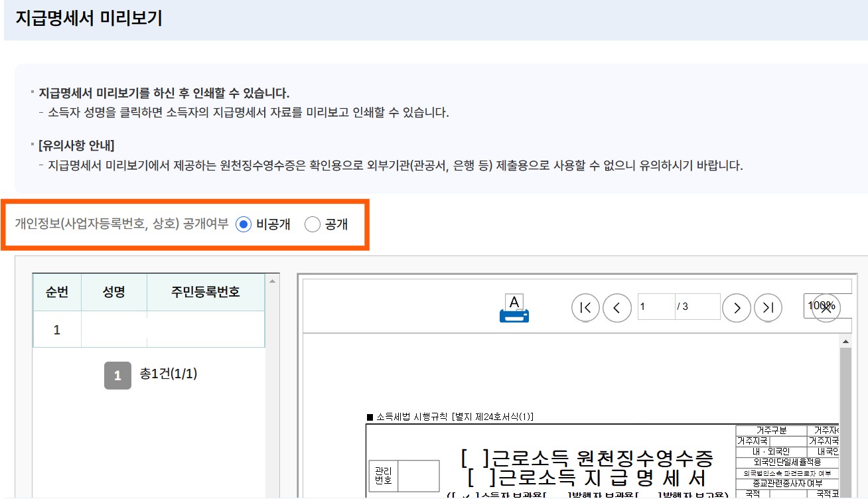Go to the next page of the document
This screenshot has height=501, width=868.
[x=737, y=307]
